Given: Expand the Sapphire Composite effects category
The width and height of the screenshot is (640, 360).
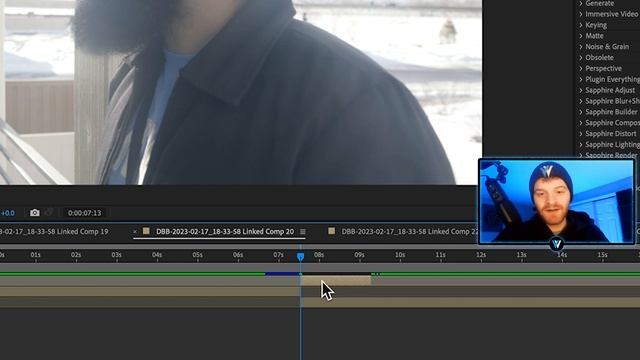Looking at the screenshot, I should [581, 123].
